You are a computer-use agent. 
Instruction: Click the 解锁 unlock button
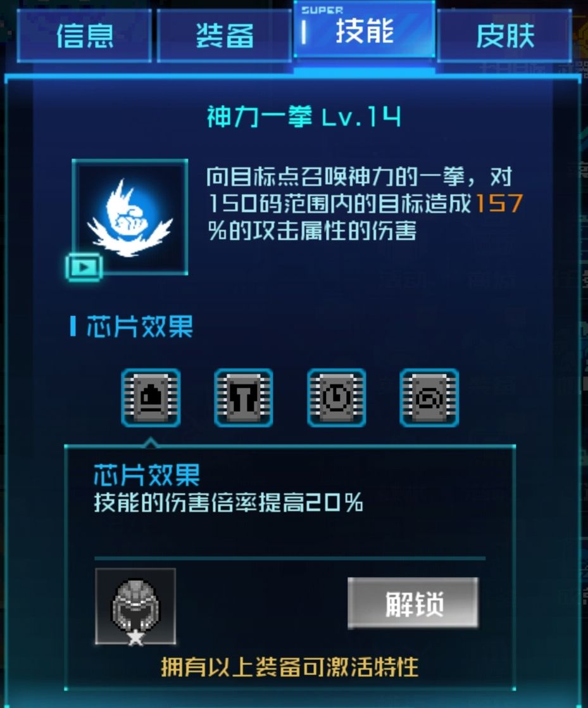pyautogui.click(x=413, y=604)
